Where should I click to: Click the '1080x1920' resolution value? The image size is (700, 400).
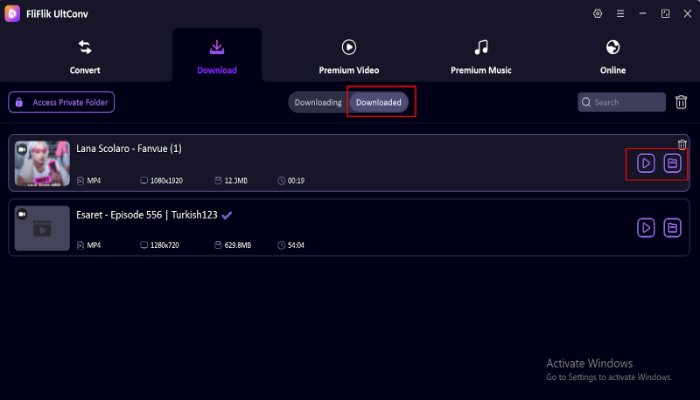tap(167, 181)
